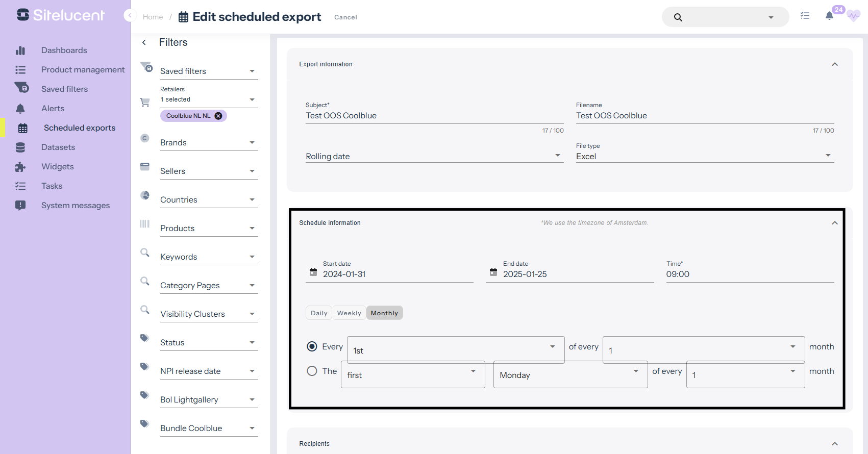Go back using the Filters arrow
Image resolution: width=868 pixels, height=454 pixels.
tap(144, 42)
